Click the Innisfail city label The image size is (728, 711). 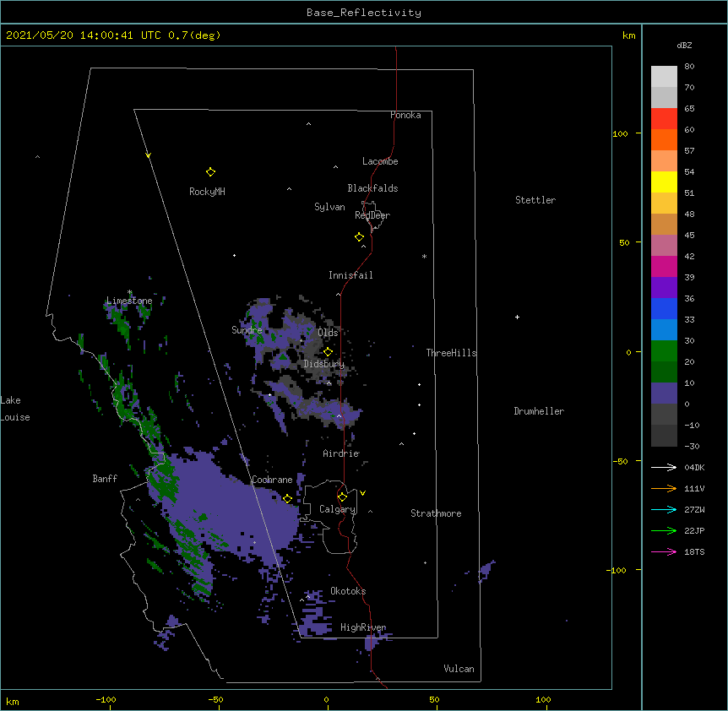350,275
